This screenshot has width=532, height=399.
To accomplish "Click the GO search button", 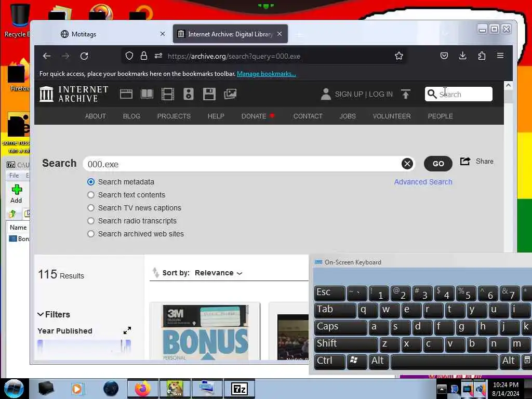I will [x=438, y=164].
